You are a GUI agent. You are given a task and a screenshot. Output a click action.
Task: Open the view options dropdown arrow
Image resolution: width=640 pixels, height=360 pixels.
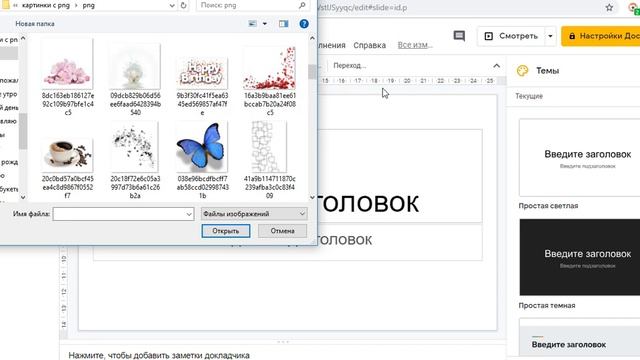pos(264,24)
